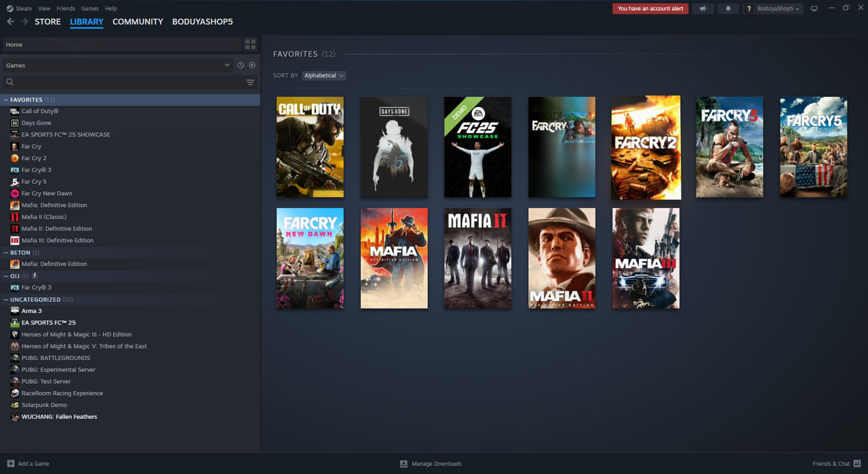This screenshot has height=474, width=868.
Task: Go to the COMMUNITY tab
Action: [138, 22]
